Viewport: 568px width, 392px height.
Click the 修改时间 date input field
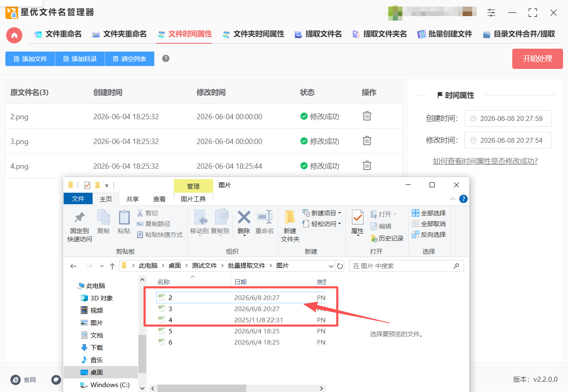[508, 140]
